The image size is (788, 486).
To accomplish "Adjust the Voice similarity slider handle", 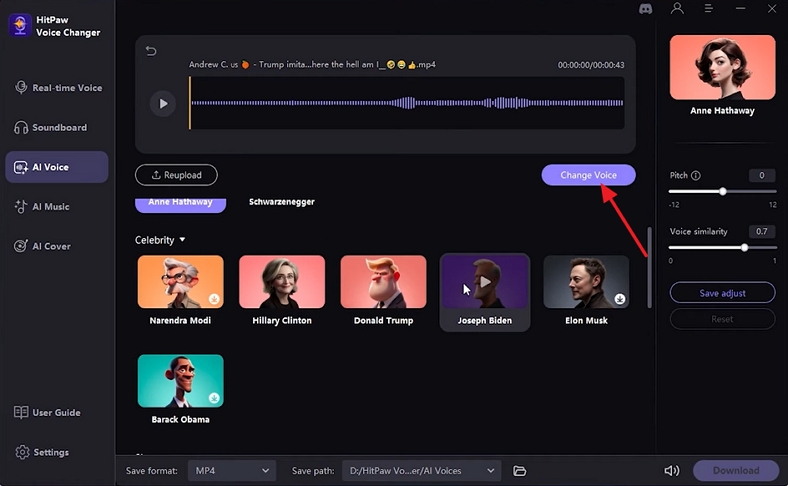I will point(744,248).
